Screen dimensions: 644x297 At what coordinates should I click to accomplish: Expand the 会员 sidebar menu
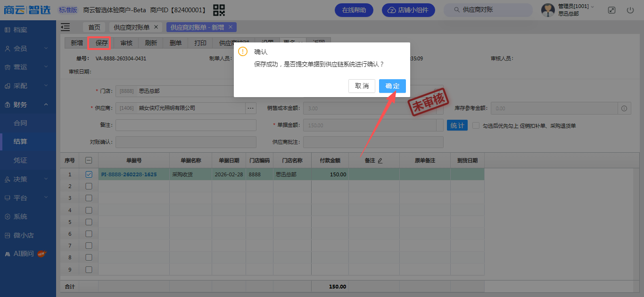pos(28,48)
